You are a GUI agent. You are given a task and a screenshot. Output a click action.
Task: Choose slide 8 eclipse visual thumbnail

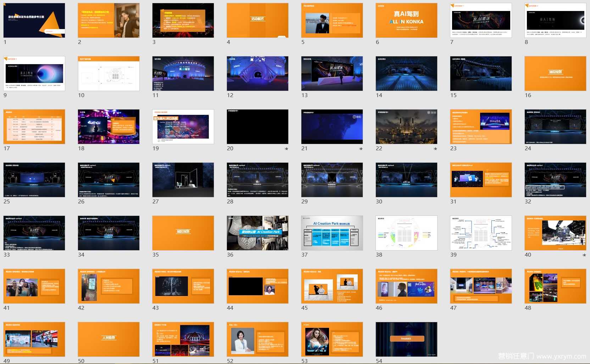(x=555, y=20)
